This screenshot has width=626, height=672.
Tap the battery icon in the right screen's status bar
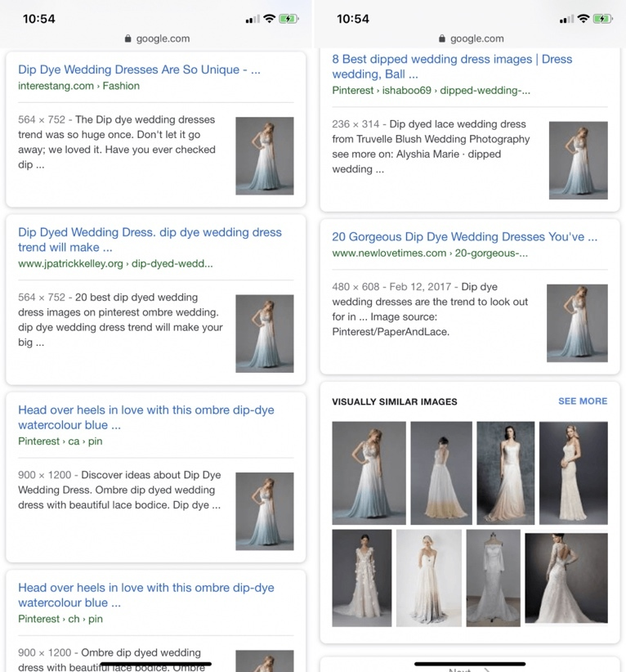(x=603, y=19)
